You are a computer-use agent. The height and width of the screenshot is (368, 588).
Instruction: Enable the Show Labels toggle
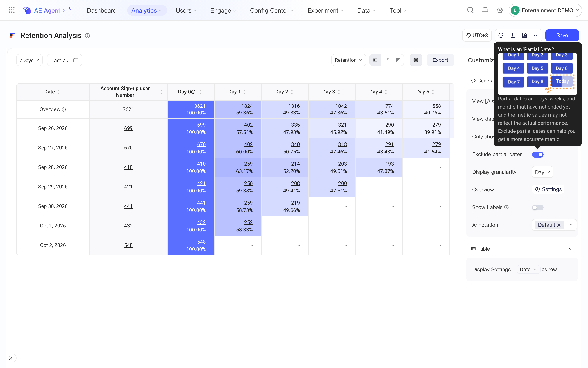(x=537, y=207)
